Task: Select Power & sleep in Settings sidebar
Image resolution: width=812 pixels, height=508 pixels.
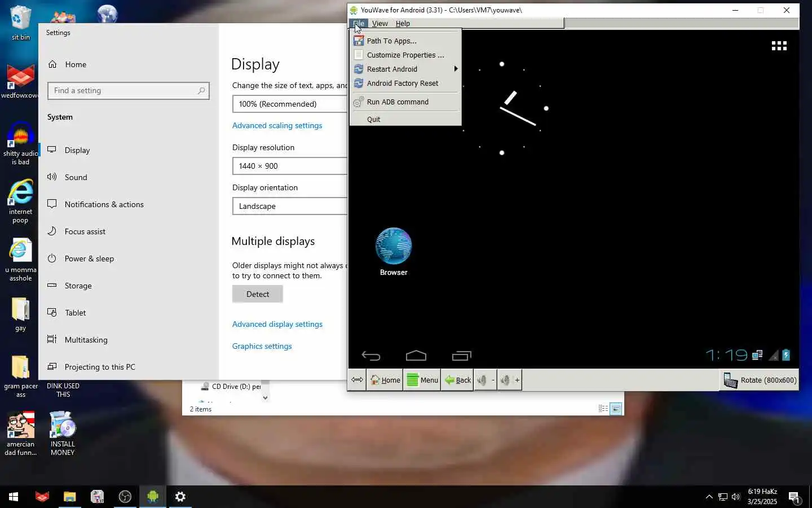Action: (129, 259)
